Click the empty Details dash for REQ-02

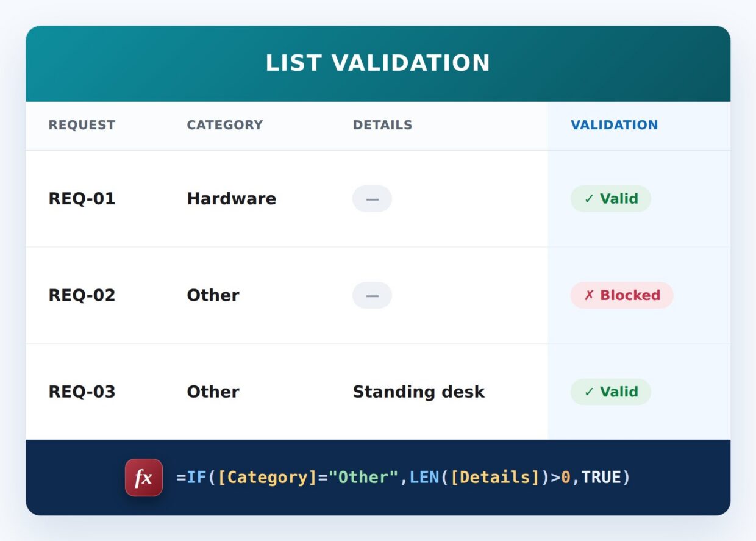click(x=372, y=295)
